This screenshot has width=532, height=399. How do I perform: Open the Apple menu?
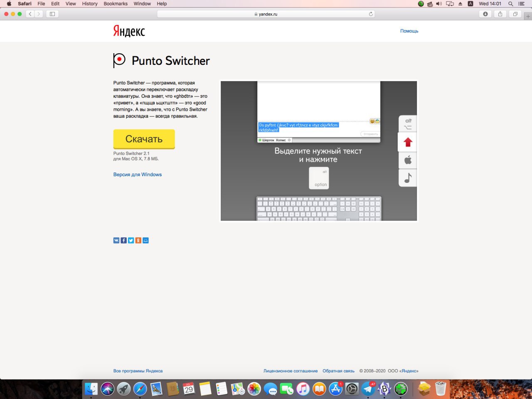(9, 4)
